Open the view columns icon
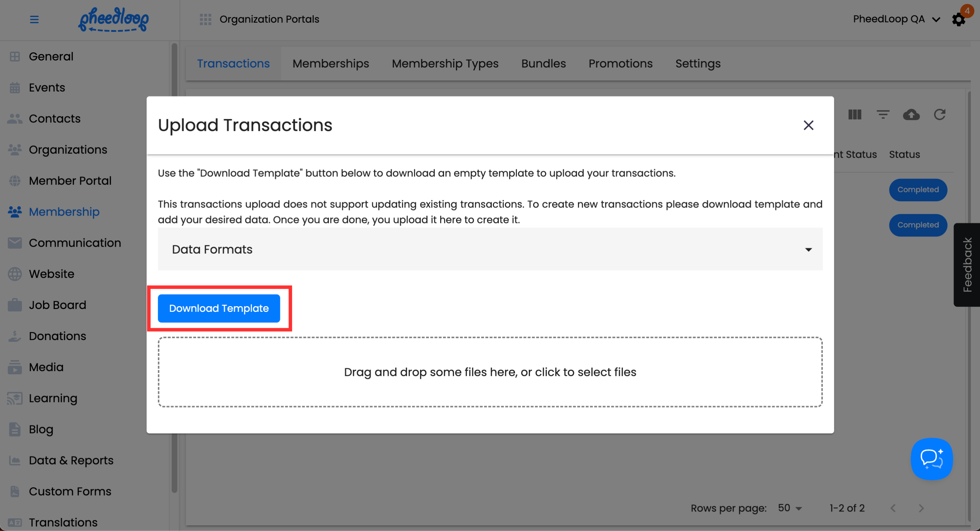Image resolution: width=980 pixels, height=531 pixels. (x=854, y=115)
